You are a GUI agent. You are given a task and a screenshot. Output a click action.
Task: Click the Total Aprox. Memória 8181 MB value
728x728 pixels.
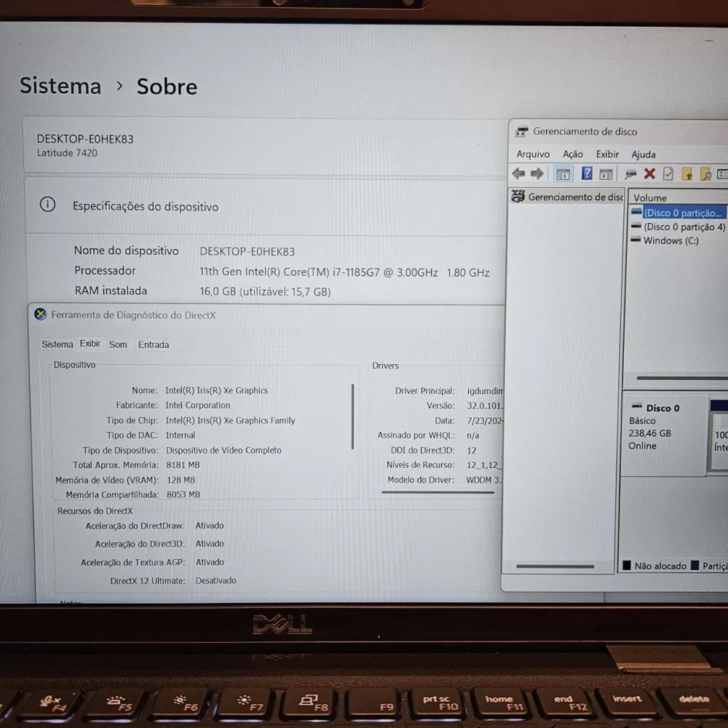(183, 464)
